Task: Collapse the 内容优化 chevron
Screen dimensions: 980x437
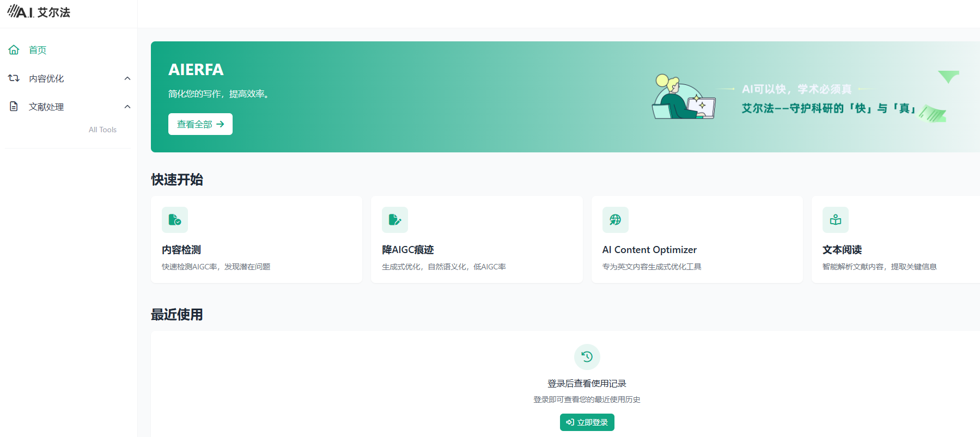Action: tap(127, 78)
